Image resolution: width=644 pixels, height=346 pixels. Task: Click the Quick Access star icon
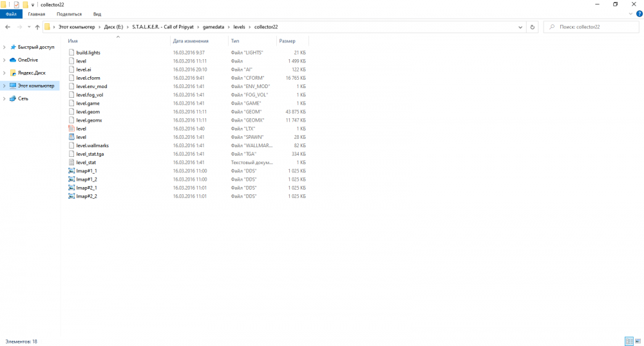tap(13, 47)
